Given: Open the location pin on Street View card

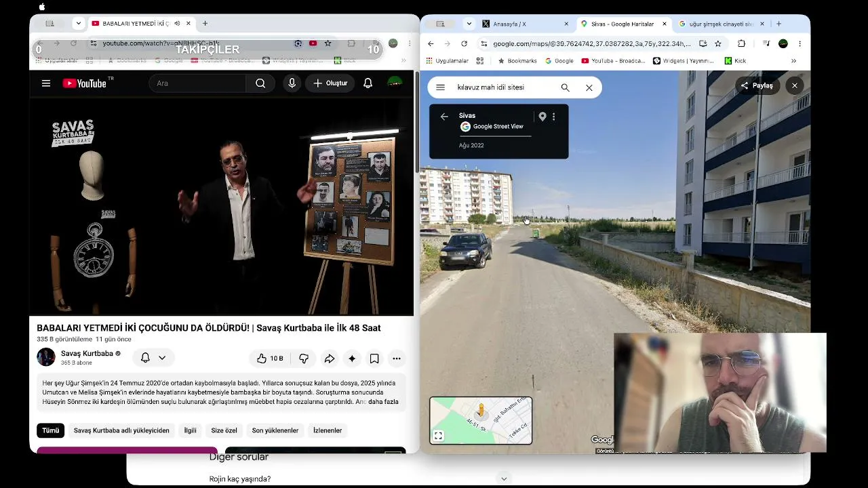Looking at the screenshot, I should pos(542,117).
